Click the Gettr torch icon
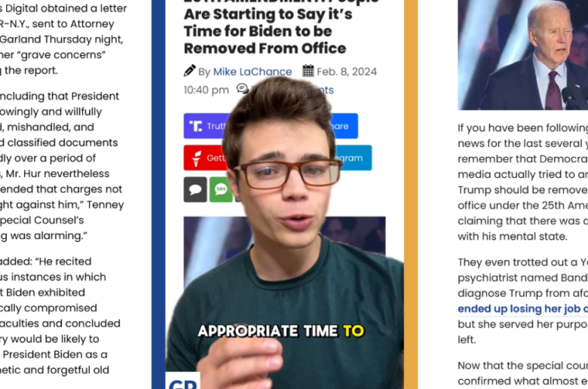Viewport: 588px width, 389px height. tap(196, 158)
